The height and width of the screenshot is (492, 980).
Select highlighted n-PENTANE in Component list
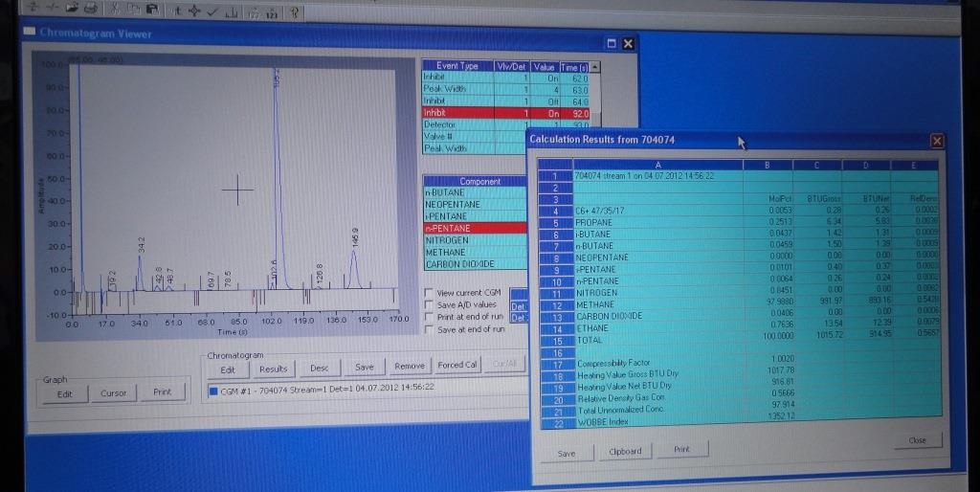click(475, 228)
